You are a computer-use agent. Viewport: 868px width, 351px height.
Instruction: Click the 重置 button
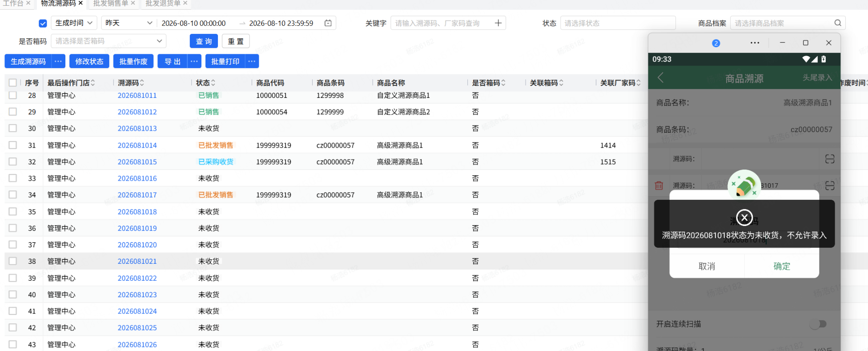(x=236, y=41)
